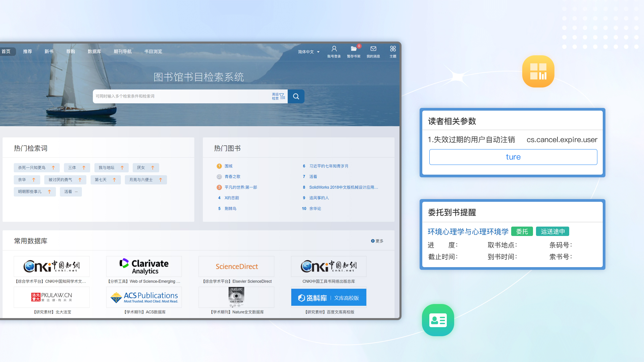The image size is (644, 362).
Task: Open my messages envelope icon
Action: 373,49
